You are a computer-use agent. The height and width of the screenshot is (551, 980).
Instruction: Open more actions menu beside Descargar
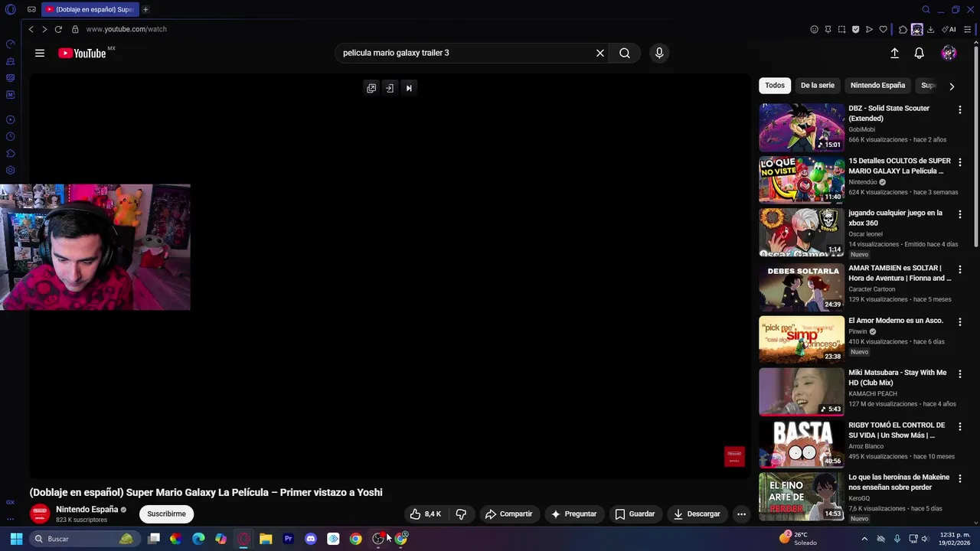[x=741, y=514]
